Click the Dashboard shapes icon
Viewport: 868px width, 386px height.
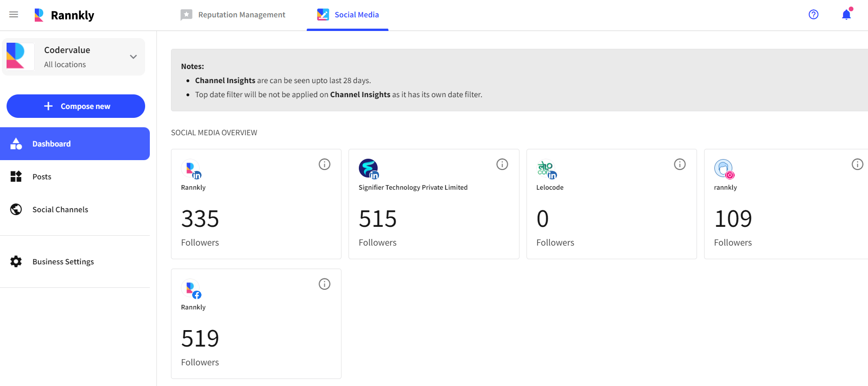pos(16,144)
